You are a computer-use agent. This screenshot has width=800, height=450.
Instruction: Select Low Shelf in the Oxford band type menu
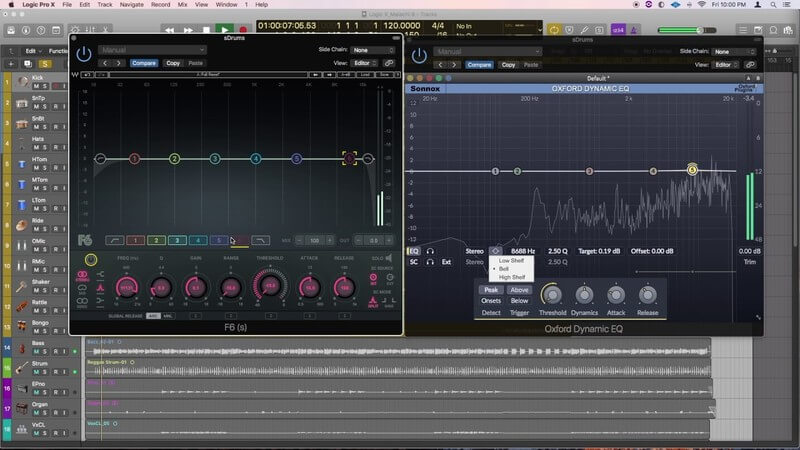tap(511, 260)
